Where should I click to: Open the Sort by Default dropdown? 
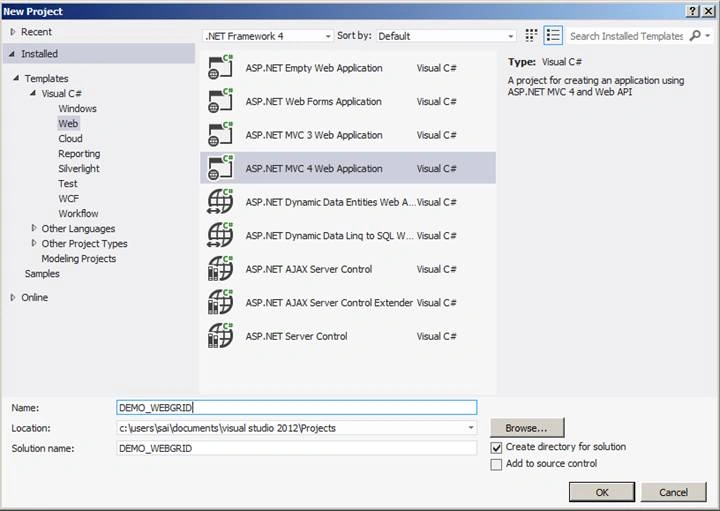(x=445, y=36)
